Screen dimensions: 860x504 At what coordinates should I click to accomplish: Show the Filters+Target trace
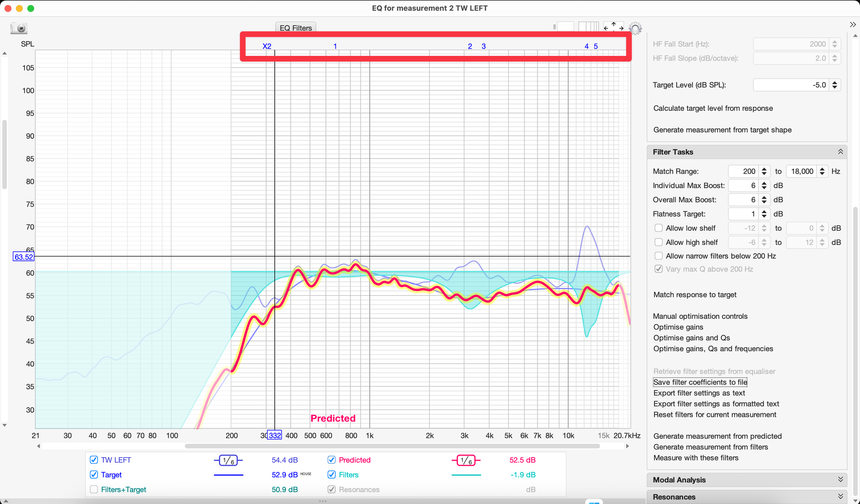click(x=94, y=489)
